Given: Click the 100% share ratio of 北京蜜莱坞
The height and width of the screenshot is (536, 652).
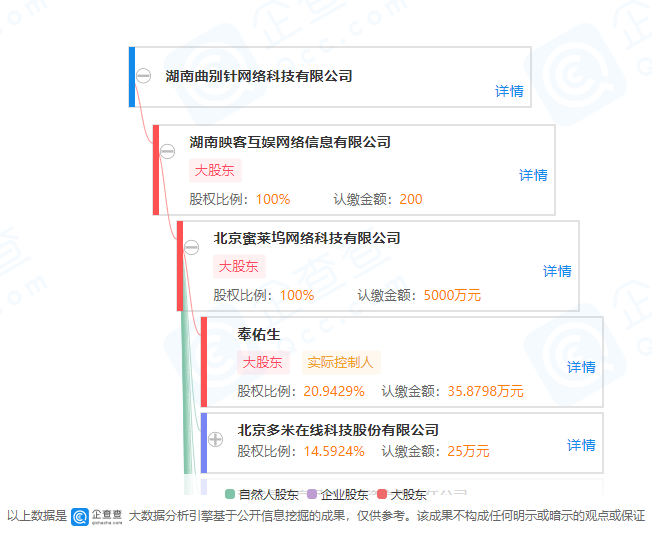Looking at the screenshot, I should click(x=297, y=295).
